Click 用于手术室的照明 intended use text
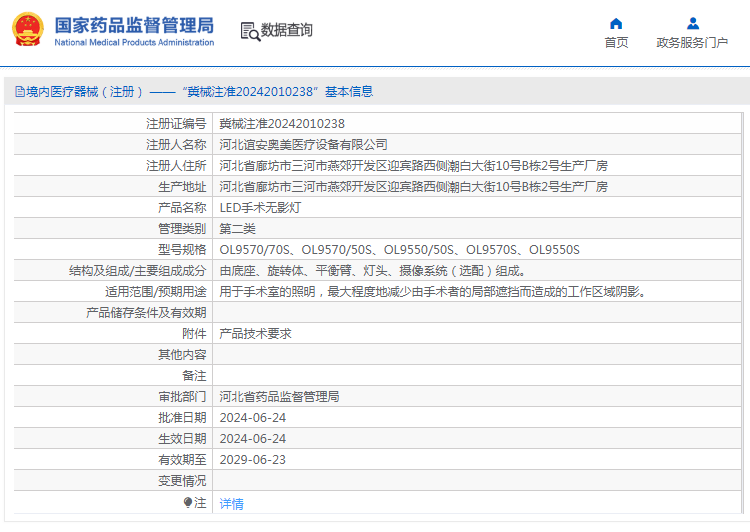This screenshot has width=750, height=532. (433, 292)
